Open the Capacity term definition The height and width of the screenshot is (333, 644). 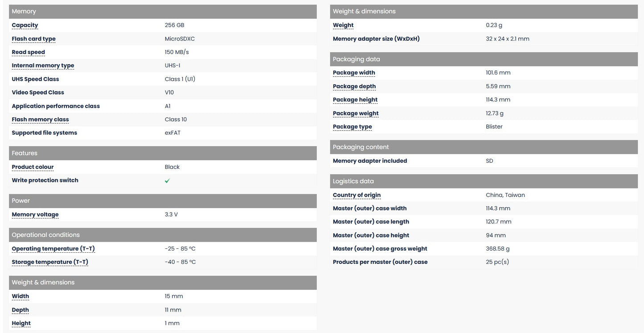(x=25, y=25)
